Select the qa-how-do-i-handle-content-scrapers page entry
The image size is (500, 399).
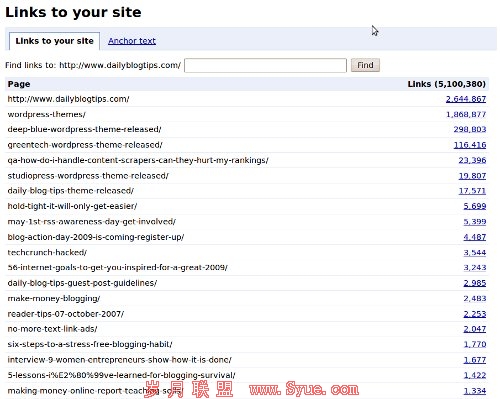coord(138,160)
